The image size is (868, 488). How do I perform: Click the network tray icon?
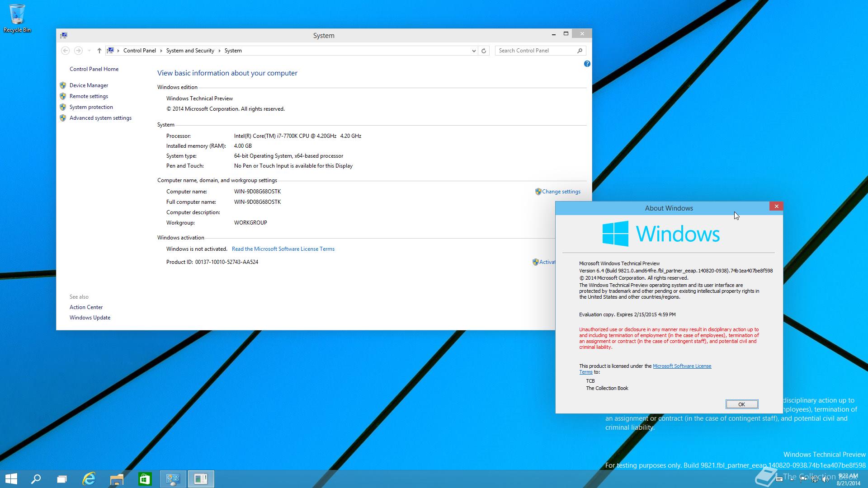[x=815, y=479]
